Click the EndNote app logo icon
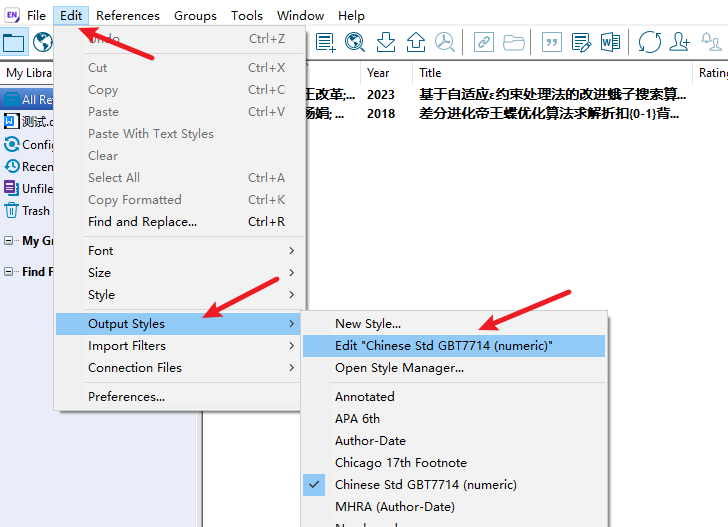The width and height of the screenshot is (728, 527). coord(12,15)
